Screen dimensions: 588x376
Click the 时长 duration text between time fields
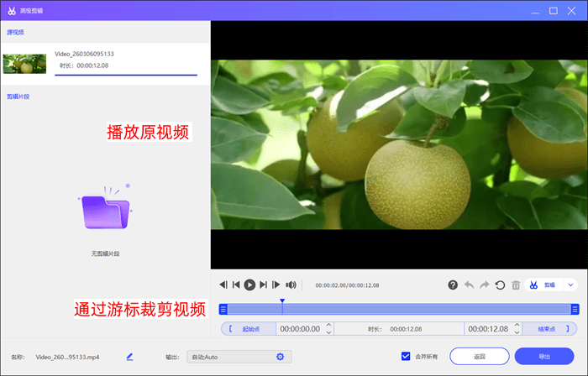[x=395, y=329]
